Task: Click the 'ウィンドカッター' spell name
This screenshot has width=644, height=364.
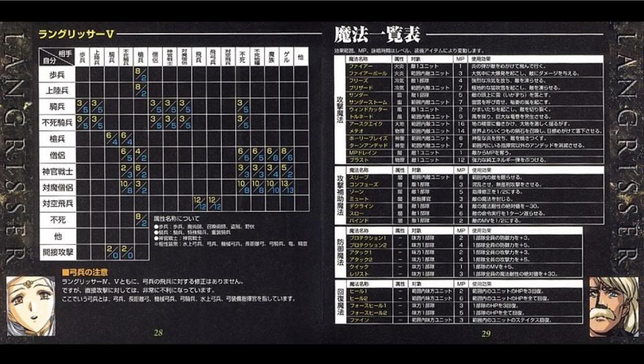Action: click(367, 109)
